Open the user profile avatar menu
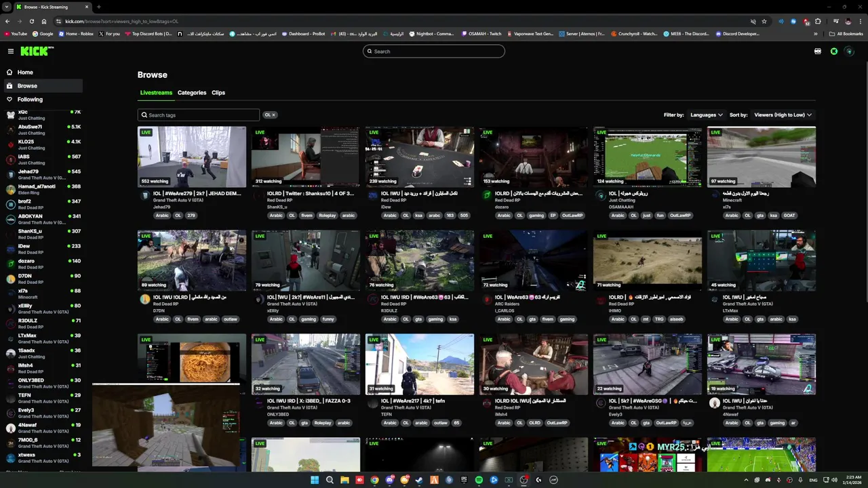The width and height of the screenshot is (868, 488). click(x=849, y=51)
